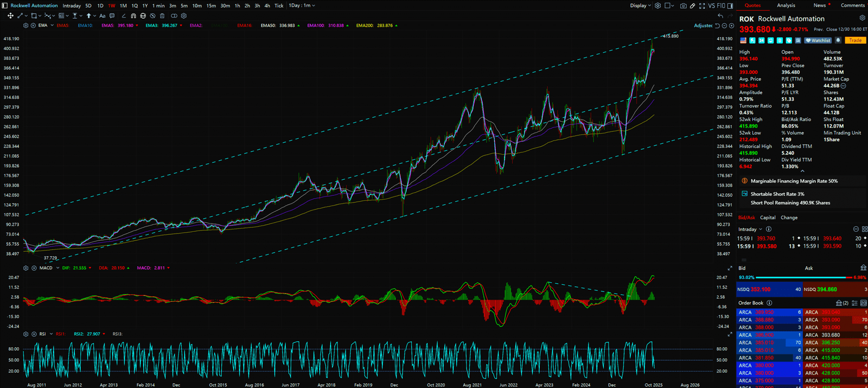Open the Intraday dropdown in trades panel
This screenshot has width=868, height=388.
pyautogui.click(x=750, y=230)
